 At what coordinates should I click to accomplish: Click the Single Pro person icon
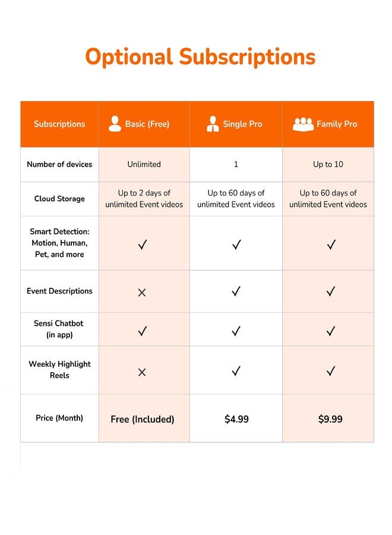(213, 124)
